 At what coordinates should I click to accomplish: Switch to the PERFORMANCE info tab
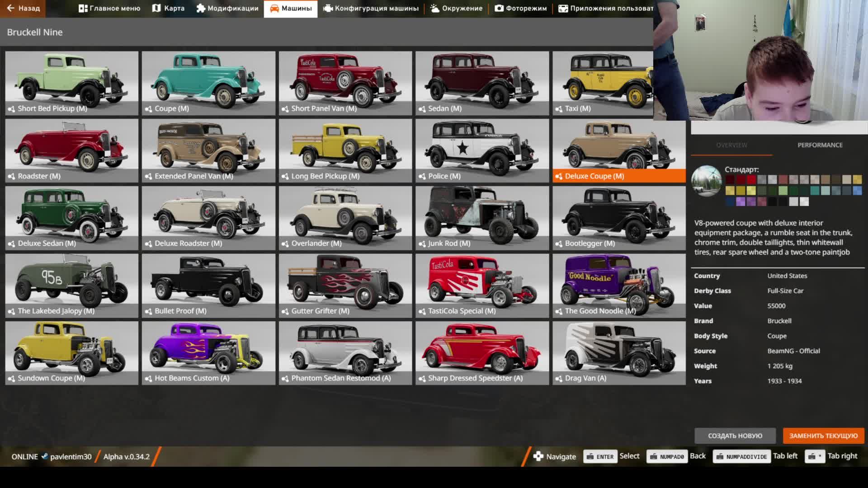click(x=820, y=145)
